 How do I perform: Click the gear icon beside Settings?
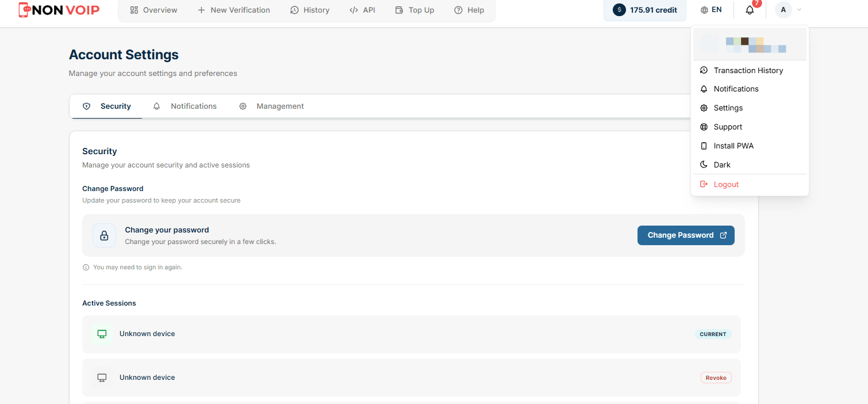pos(704,108)
